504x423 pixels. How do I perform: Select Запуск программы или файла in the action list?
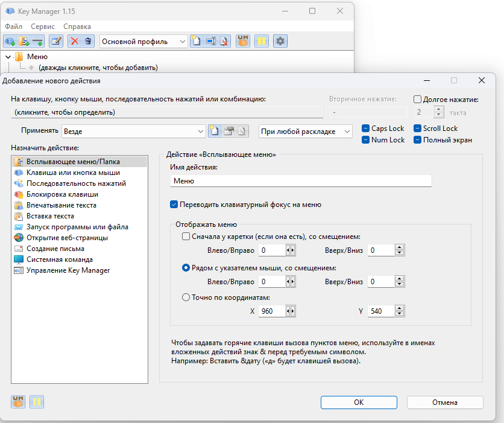[77, 227]
